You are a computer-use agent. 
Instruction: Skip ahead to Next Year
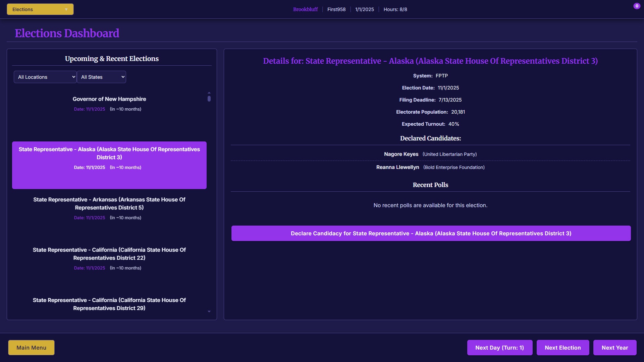click(x=614, y=348)
